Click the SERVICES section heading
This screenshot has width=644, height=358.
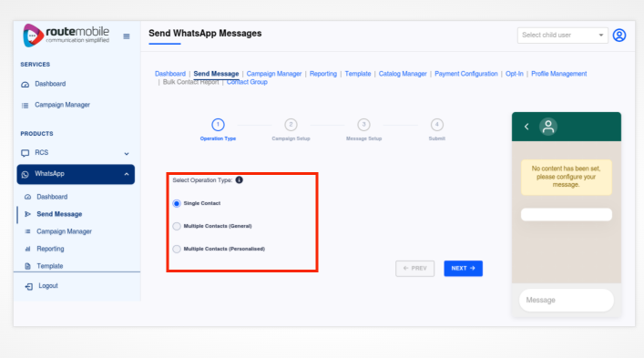click(36, 65)
